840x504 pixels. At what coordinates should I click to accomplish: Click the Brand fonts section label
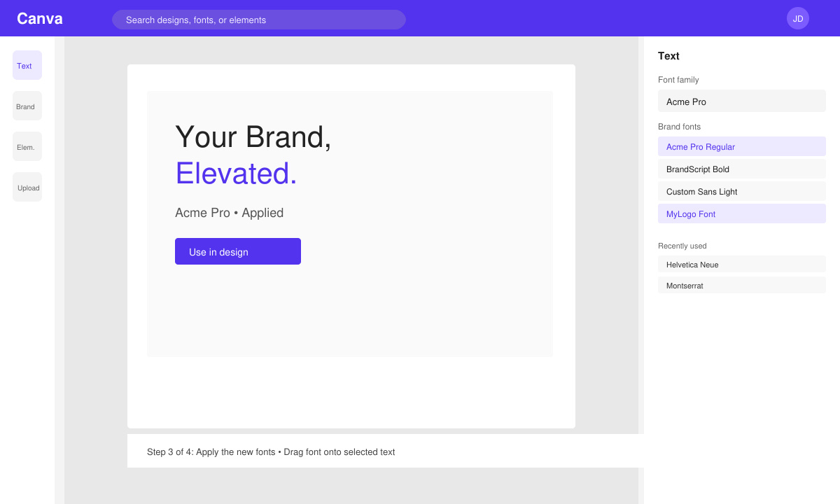click(x=679, y=127)
